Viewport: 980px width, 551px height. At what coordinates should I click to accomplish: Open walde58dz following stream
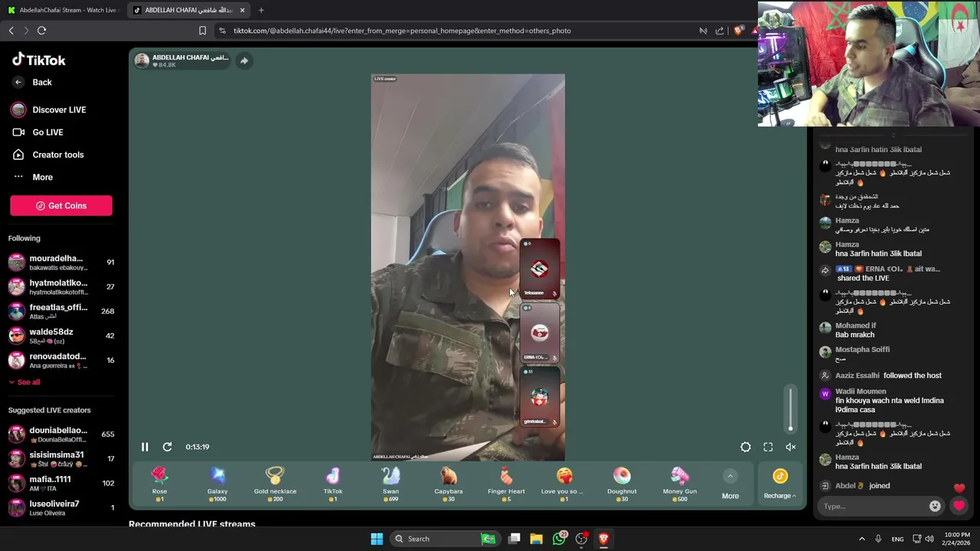coord(61,336)
